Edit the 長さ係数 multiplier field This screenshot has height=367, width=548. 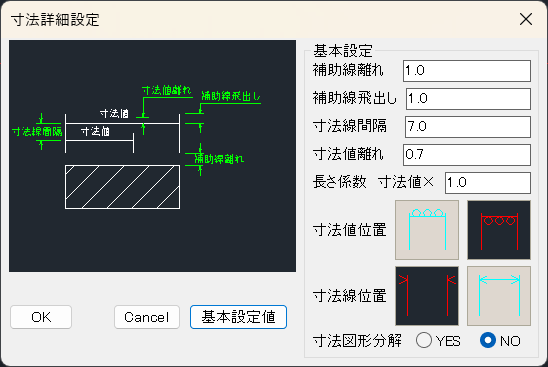488,183
